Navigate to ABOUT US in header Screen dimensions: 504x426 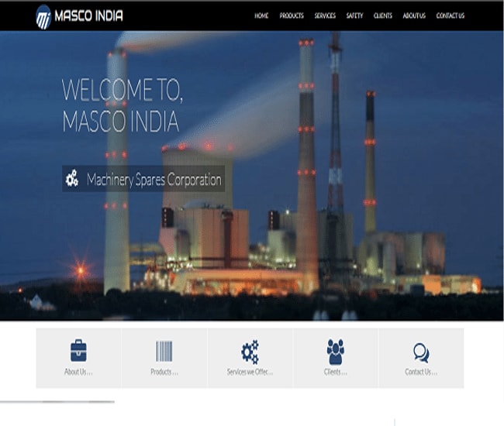tap(414, 15)
